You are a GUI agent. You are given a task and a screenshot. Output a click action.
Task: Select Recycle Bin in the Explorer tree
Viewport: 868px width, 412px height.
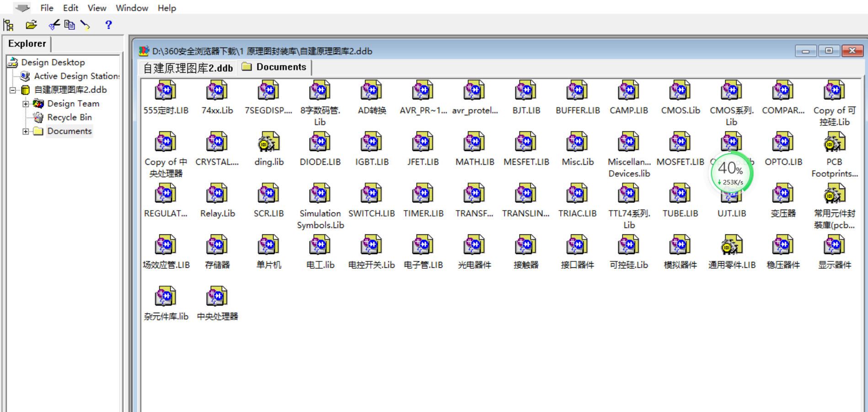pyautogui.click(x=69, y=117)
